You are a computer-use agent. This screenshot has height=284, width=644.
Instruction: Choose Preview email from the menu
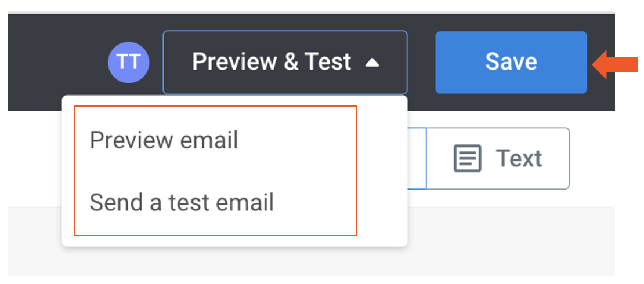click(164, 140)
